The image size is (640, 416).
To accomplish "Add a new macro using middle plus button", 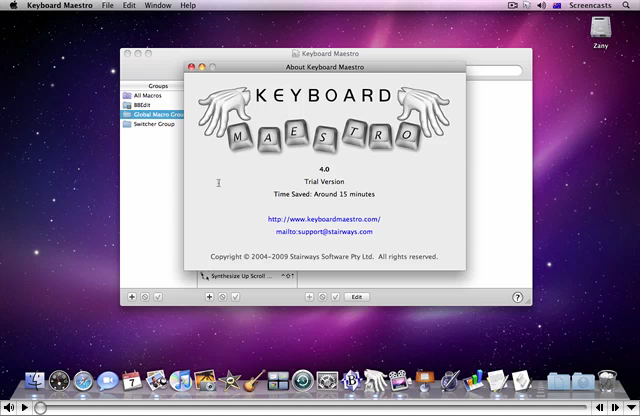I will [x=209, y=297].
